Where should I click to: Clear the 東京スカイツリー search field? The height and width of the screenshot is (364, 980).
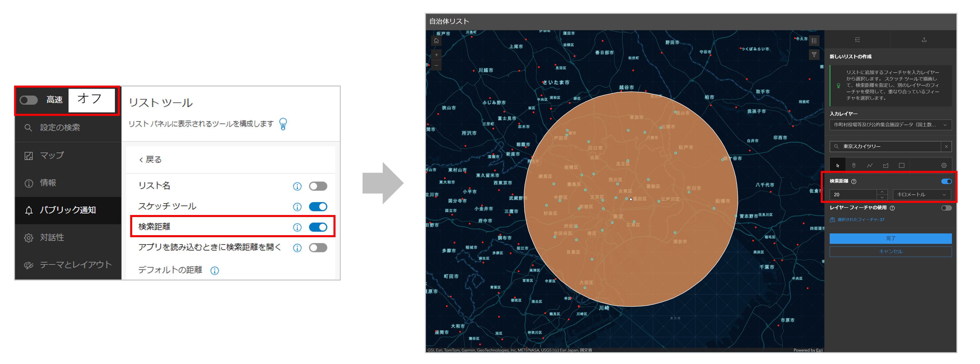pyautogui.click(x=946, y=147)
